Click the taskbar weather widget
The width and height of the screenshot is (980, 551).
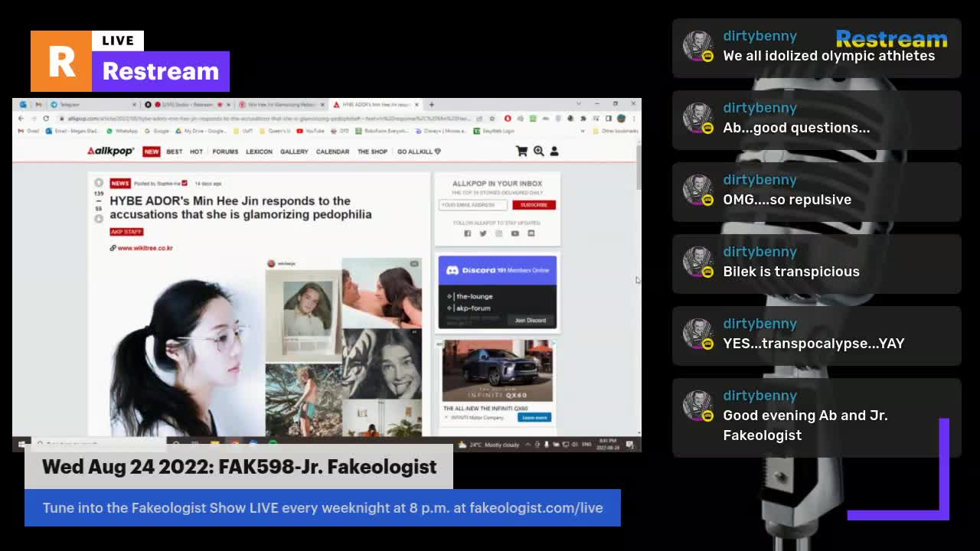[x=488, y=445]
